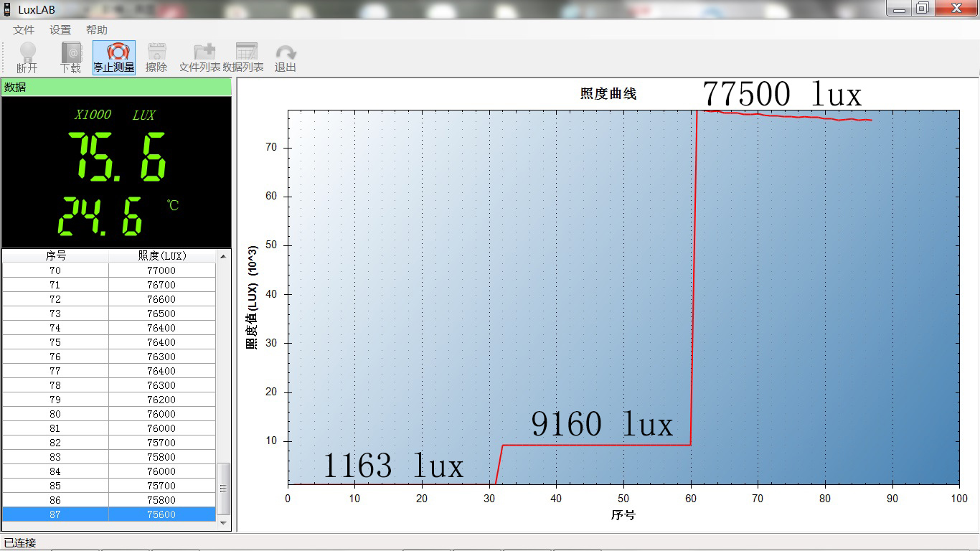The width and height of the screenshot is (980, 551).
Task: Select table row with 序号 72
Action: click(109, 299)
